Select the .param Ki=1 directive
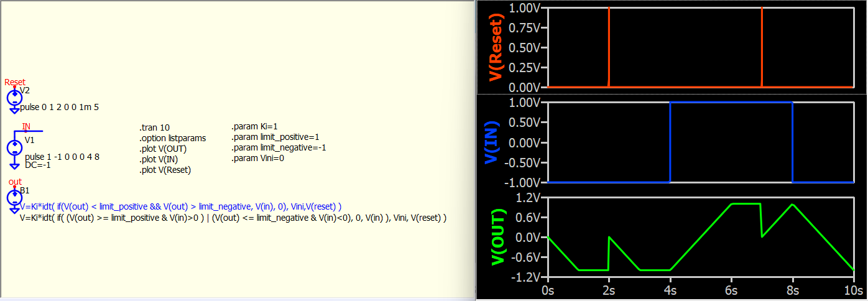868x301 pixels. (254, 126)
